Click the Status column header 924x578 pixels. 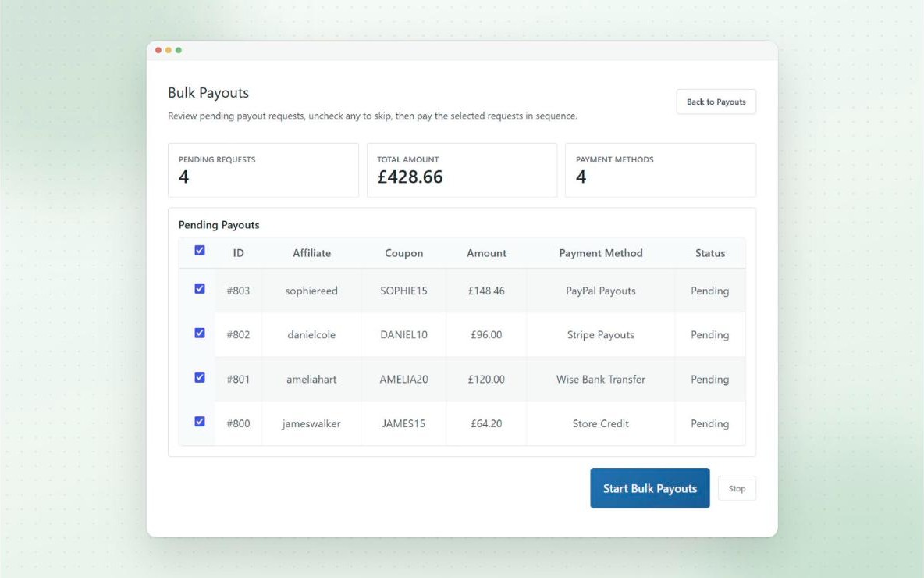710,253
